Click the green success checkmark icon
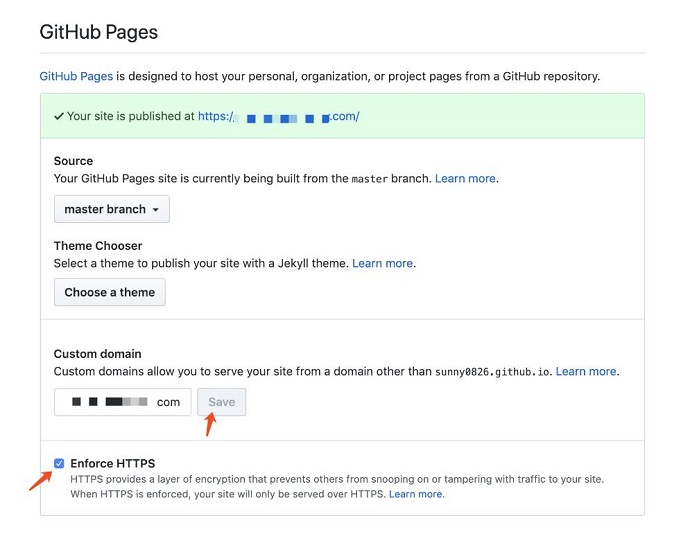The width and height of the screenshot is (690, 552). tap(59, 116)
